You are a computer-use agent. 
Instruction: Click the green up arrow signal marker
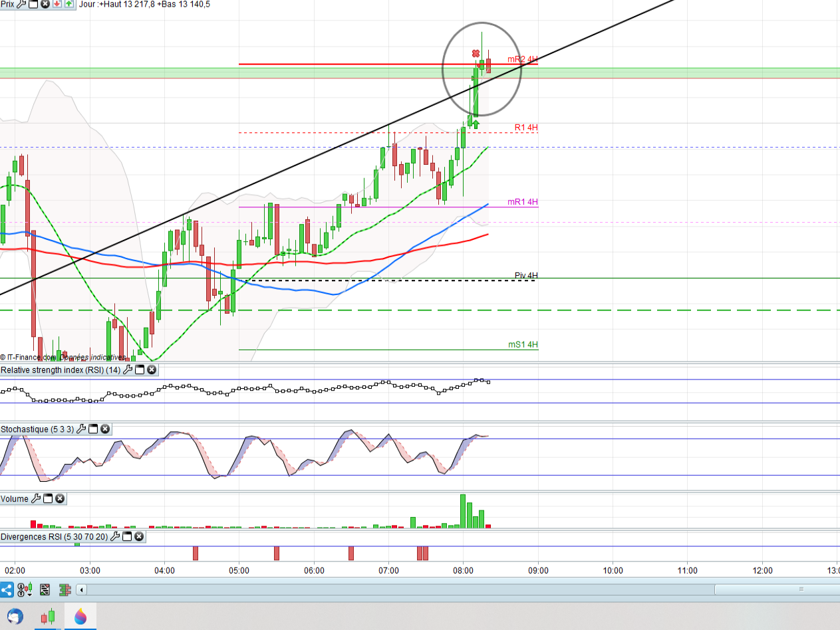tap(476, 124)
